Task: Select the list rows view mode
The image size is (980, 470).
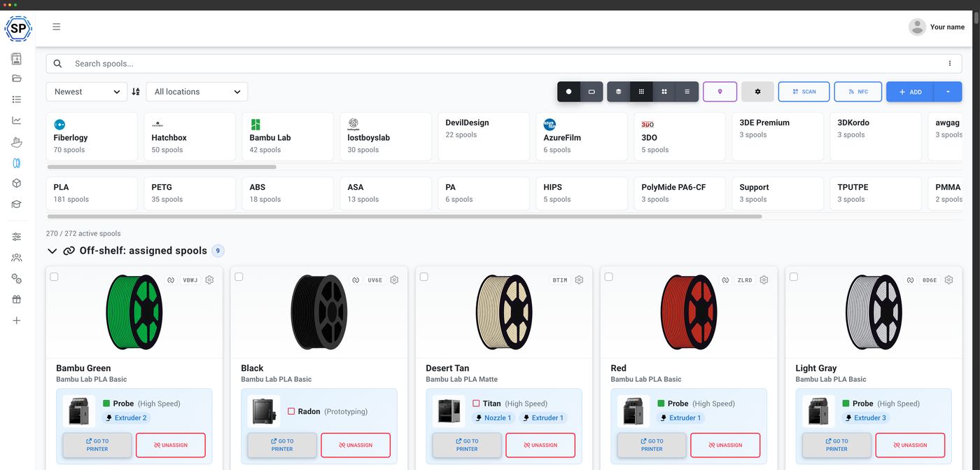Action: pos(687,92)
